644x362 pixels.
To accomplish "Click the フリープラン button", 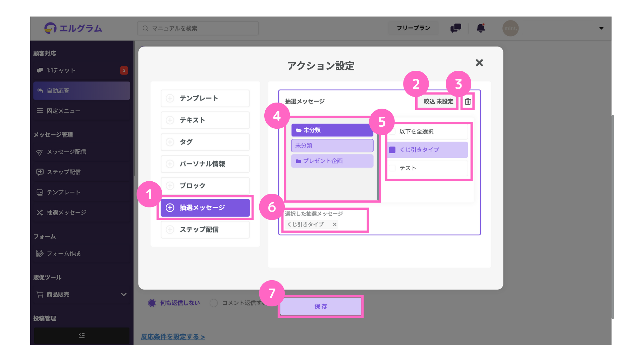I will point(413,28).
